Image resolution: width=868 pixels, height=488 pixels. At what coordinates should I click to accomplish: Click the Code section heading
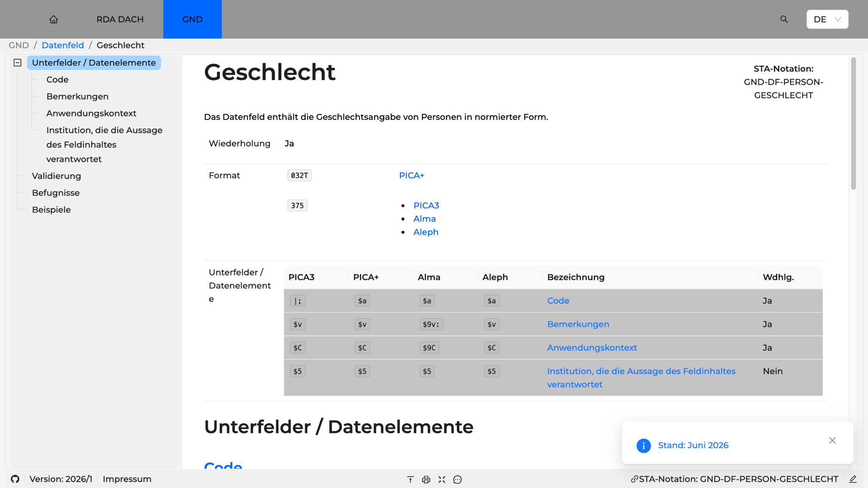[x=223, y=465]
